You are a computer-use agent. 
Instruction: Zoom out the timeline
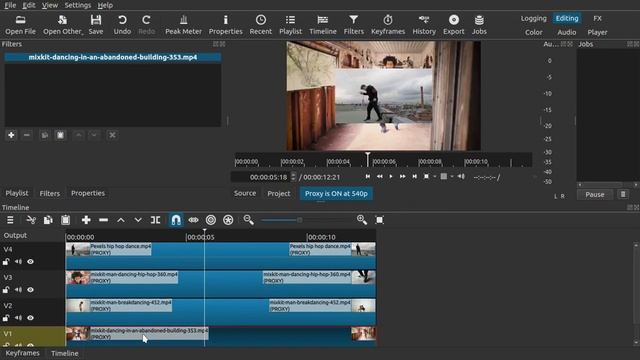coord(249,220)
